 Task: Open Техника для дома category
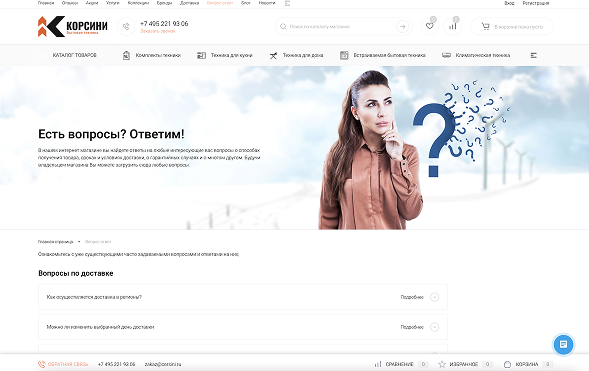(303, 55)
